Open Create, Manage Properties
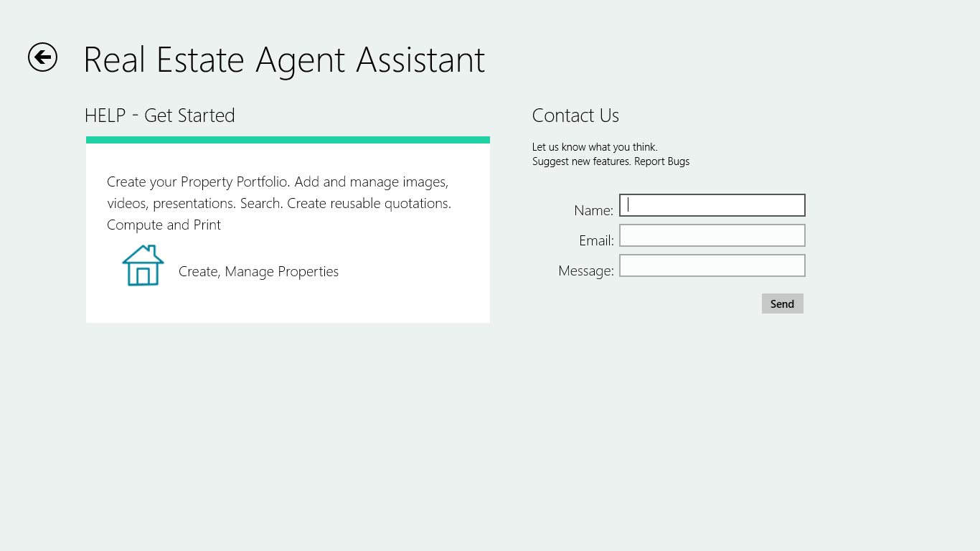 pyautogui.click(x=258, y=271)
